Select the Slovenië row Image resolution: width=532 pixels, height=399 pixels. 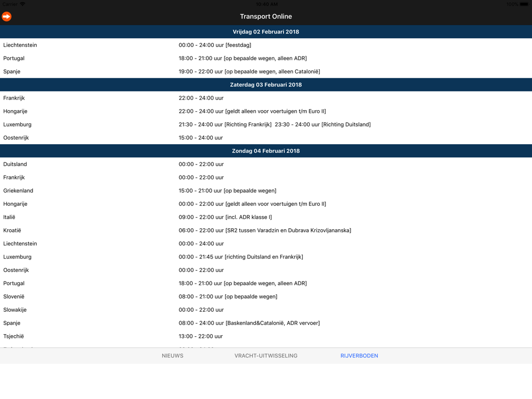click(x=266, y=296)
